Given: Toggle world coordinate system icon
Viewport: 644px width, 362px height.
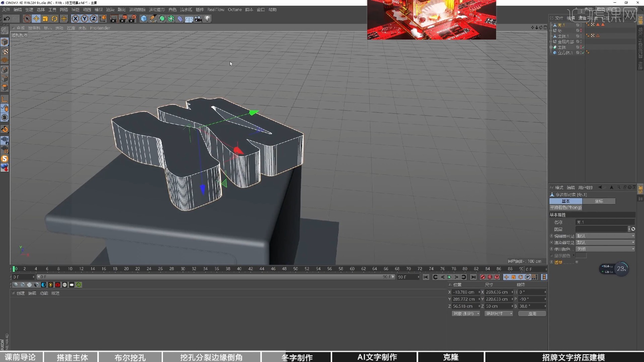Looking at the screenshot, I should click(103, 19).
